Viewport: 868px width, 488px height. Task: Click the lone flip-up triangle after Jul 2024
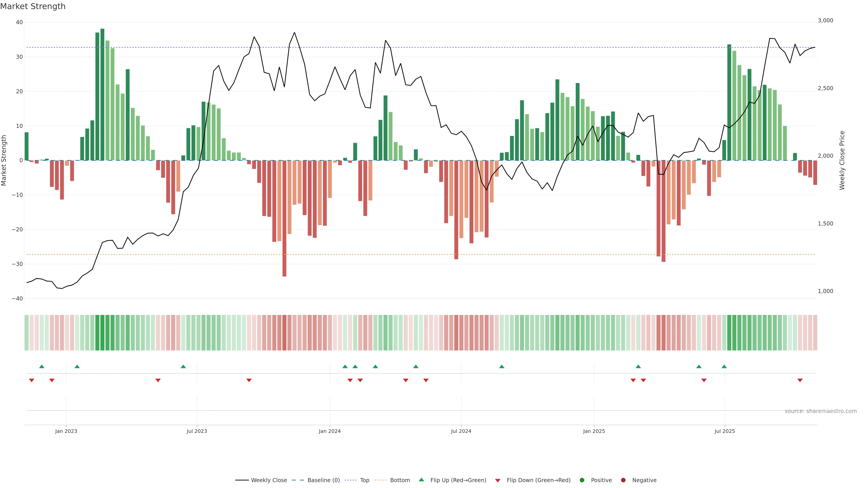tap(502, 366)
